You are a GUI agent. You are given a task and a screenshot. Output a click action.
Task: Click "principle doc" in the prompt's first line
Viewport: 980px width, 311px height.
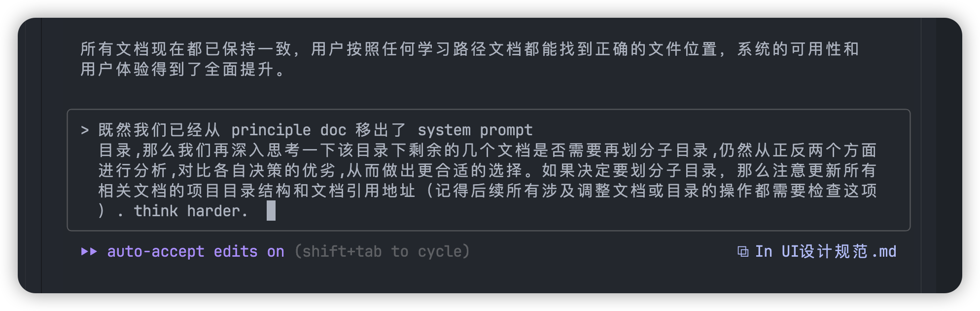point(289,130)
